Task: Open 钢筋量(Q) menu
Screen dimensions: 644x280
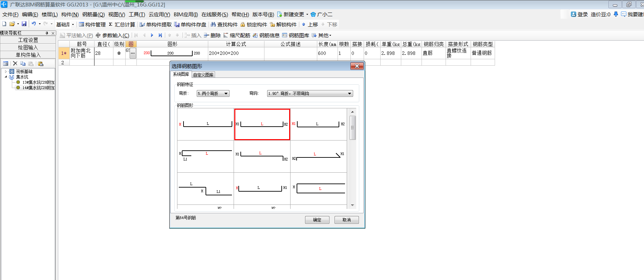Action: (x=93, y=14)
